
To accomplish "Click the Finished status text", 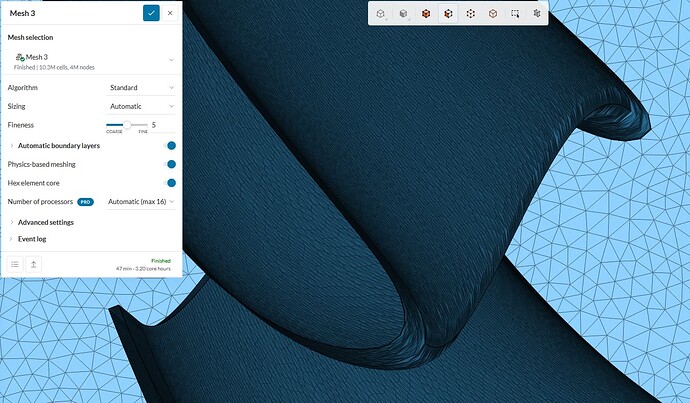I will [161, 261].
